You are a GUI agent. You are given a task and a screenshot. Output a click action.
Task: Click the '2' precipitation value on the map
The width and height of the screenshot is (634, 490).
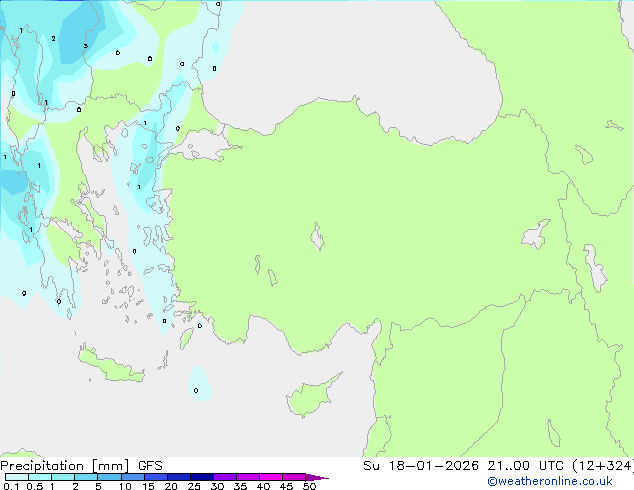[x=53, y=38]
